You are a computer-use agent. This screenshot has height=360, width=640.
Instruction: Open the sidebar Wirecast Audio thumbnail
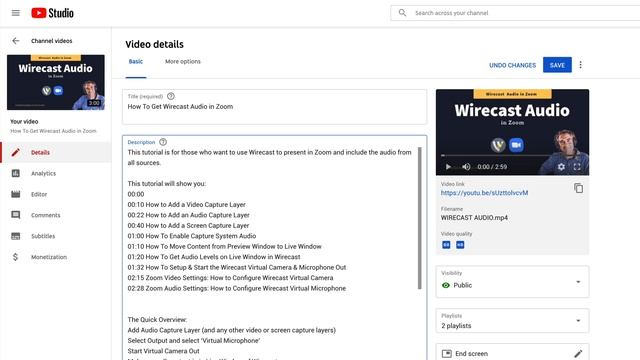pyautogui.click(x=56, y=82)
